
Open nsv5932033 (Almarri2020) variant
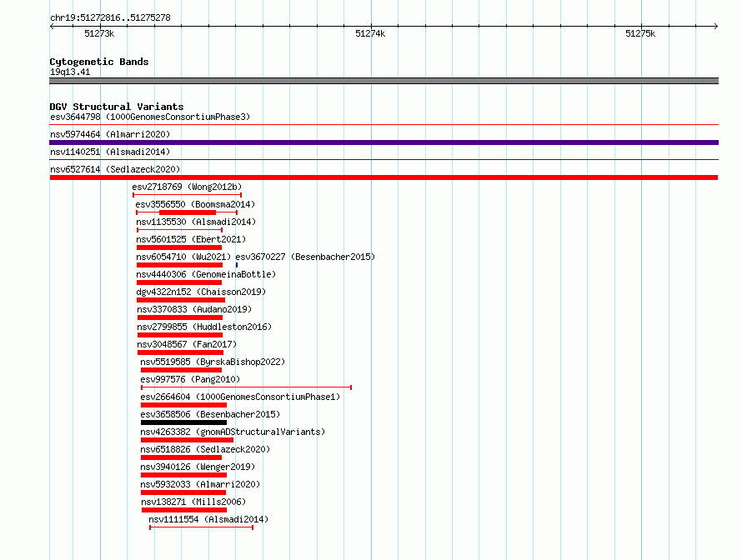click(x=200, y=484)
